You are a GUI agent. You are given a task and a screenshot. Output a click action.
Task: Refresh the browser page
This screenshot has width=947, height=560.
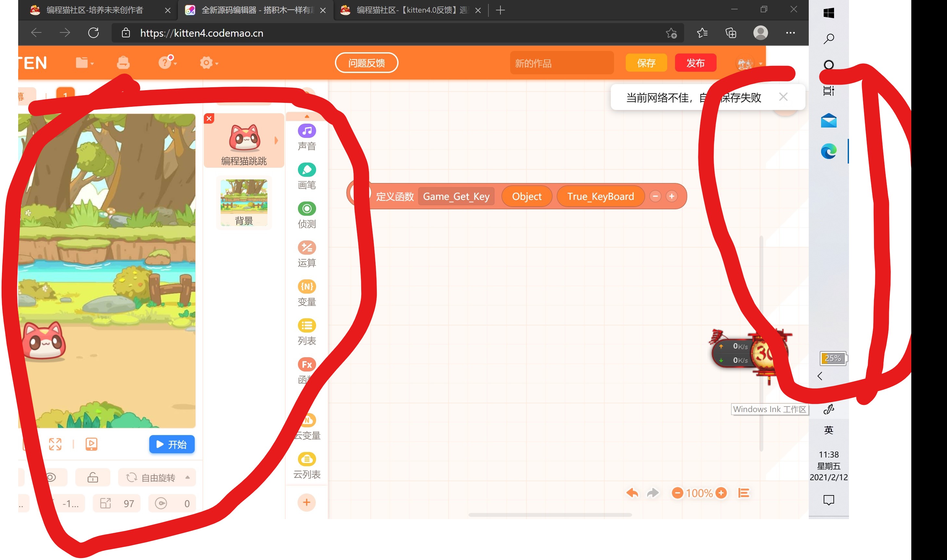[93, 33]
